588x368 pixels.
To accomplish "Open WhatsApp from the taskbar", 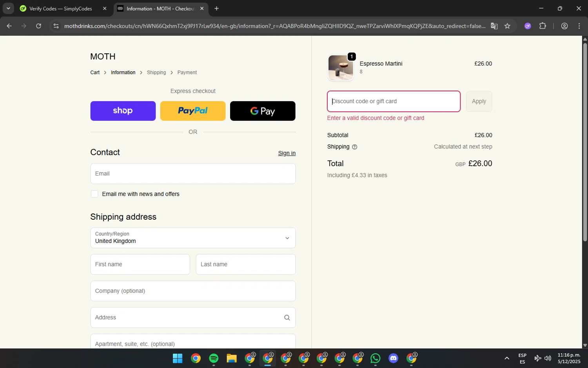I will (x=375, y=358).
